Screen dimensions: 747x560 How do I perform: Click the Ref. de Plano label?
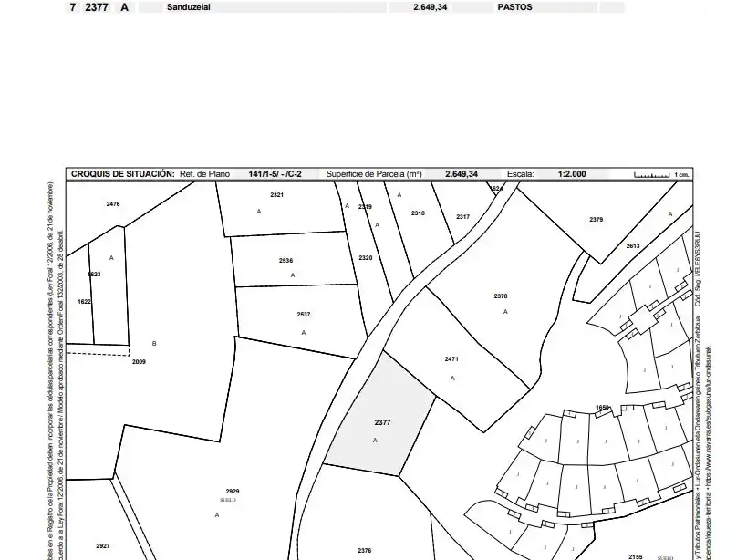point(204,174)
